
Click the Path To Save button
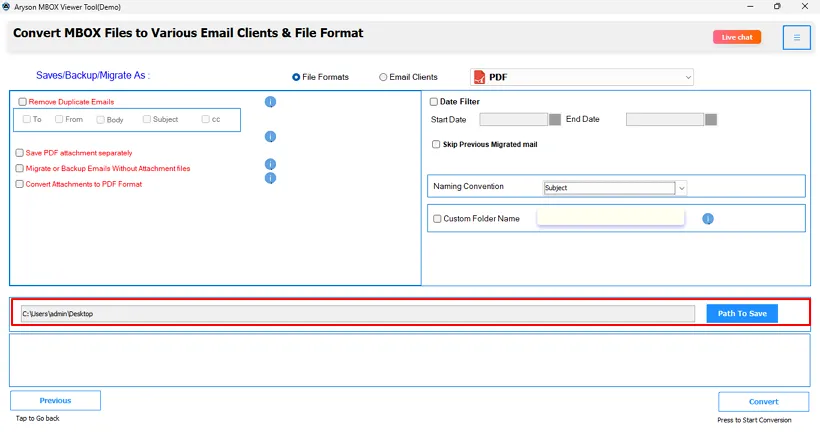742,313
